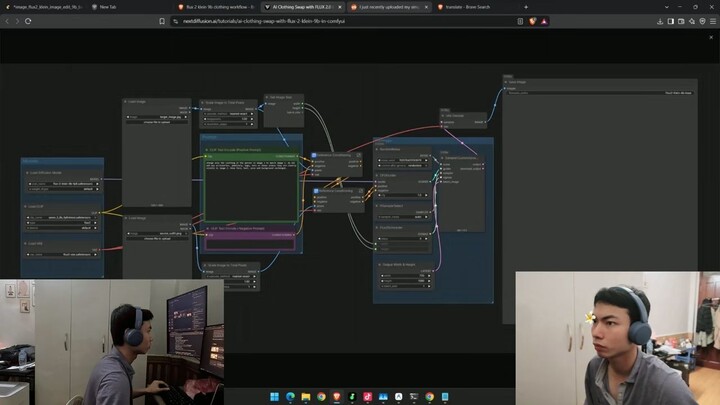The height and width of the screenshot is (405, 720).
Task: Switch to the image_flux2_klein_image_edit tab
Action: [44, 7]
